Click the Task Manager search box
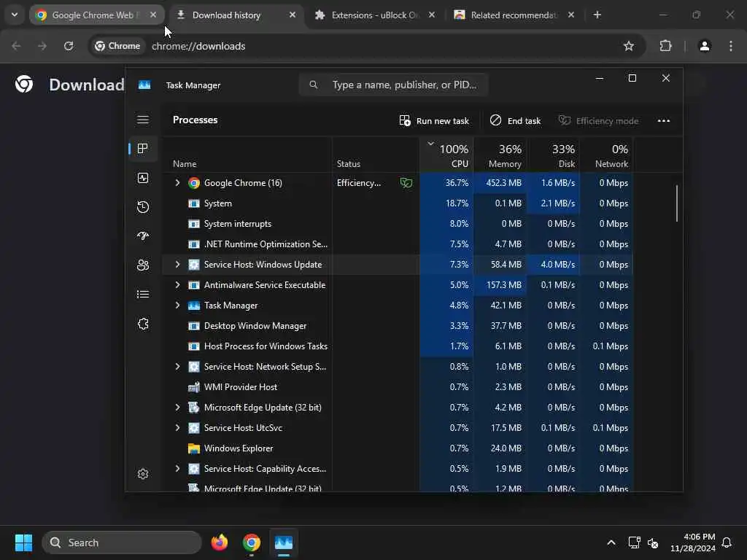Viewport: 747px width, 560px height. coord(393,85)
